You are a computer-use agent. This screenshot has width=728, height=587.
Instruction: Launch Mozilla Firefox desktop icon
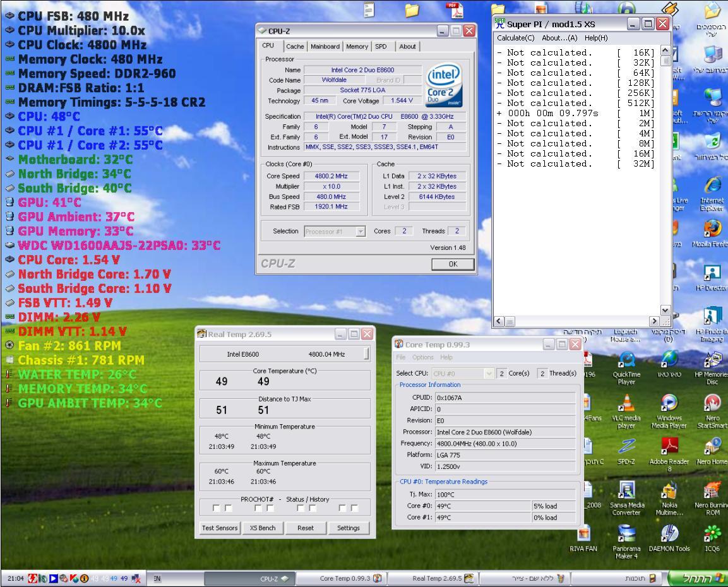pos(711,234)
